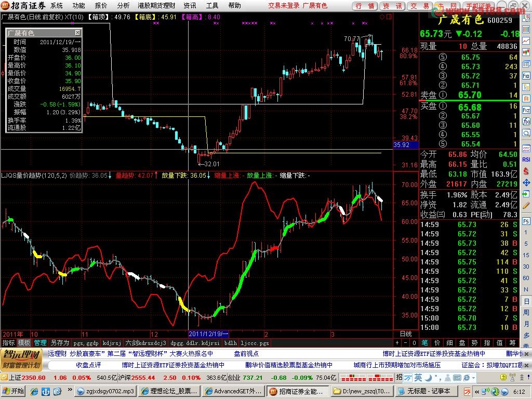The image size is (532, 399).
Task: Open the 盘前视点 news link
Action: pyautogui.click(x=246, y=353)
